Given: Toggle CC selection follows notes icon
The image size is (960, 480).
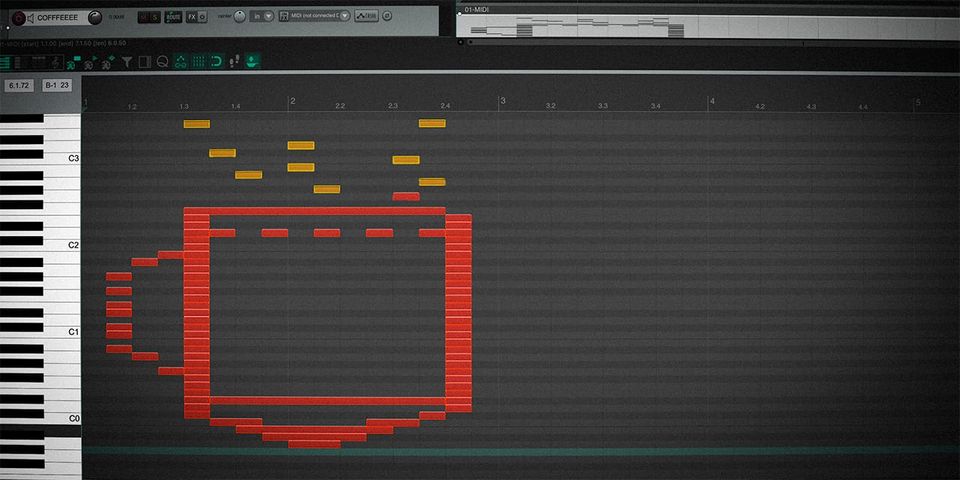Looking at the screenshot, I should click(x=181, y=61).
